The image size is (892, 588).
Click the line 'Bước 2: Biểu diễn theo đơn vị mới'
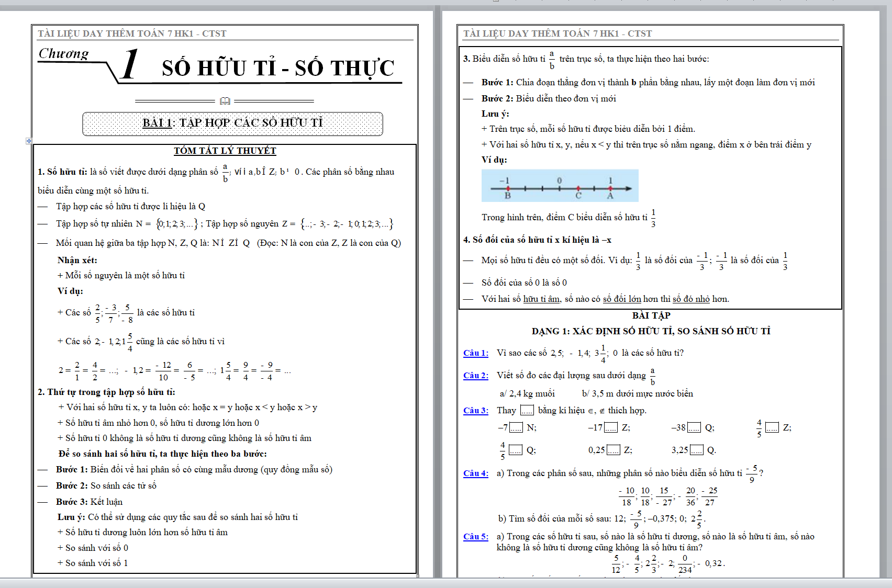coord(549,99)
